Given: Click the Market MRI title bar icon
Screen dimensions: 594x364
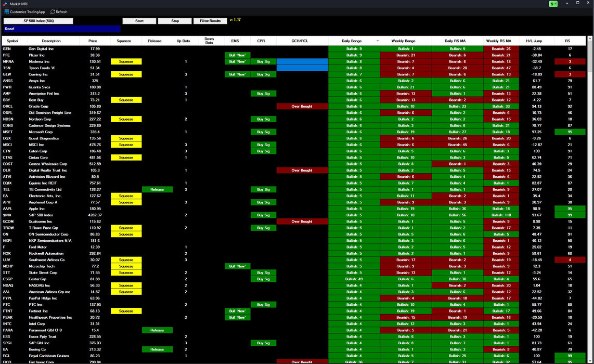Looking at the screenshot, I should (x=4, y=3).
